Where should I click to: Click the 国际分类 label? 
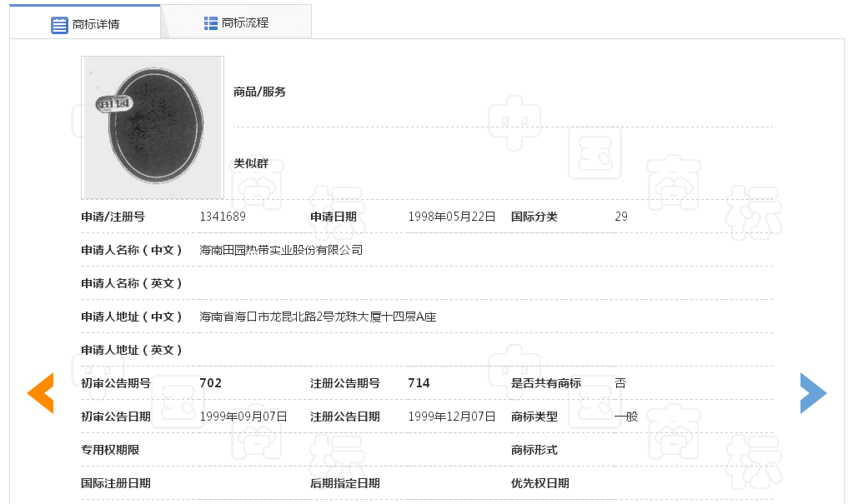tap(534, 217)
